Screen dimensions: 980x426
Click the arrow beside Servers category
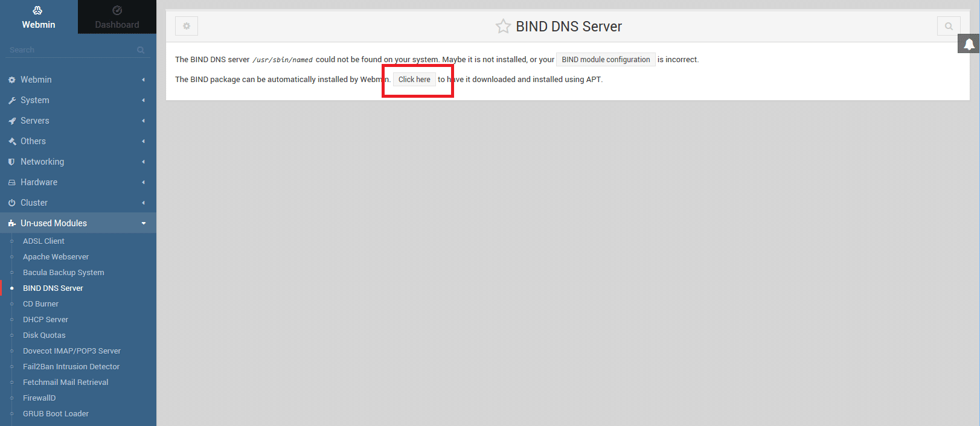(x=143, y=121)
